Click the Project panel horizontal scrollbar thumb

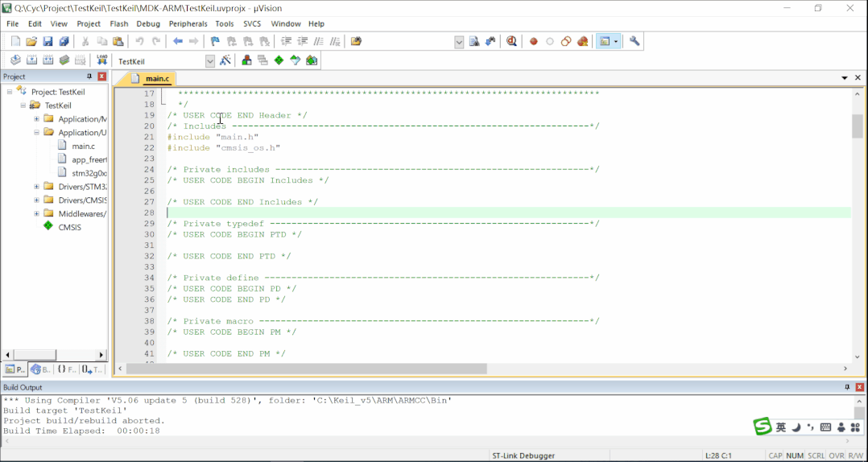pyautogui.click(x=35, y=355)
